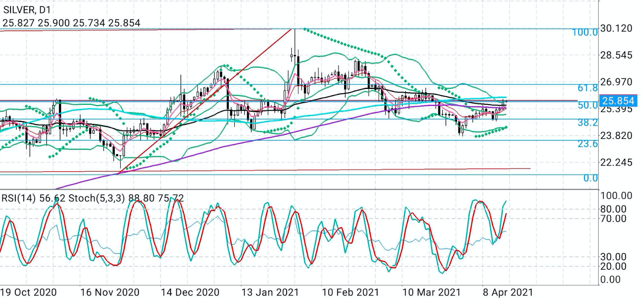Screen dimensions: 644x299
Task: Select the Fibonacci 23.6 level label
Action: (588, 144)
